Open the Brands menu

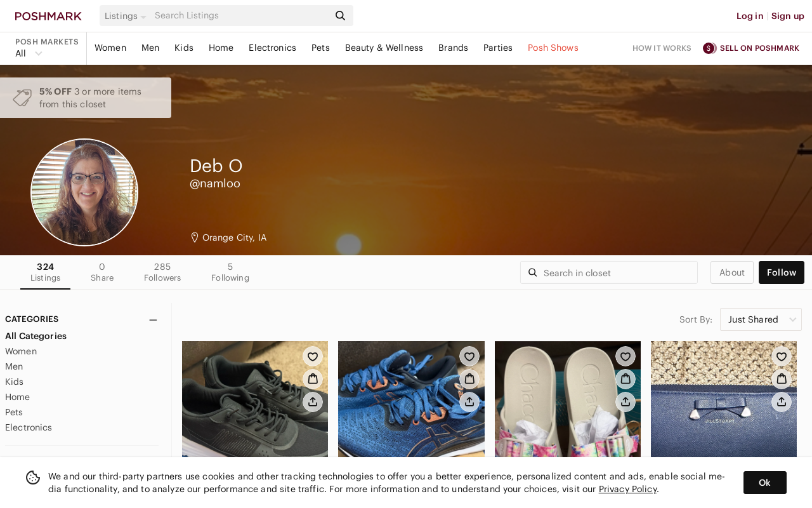[x=453, y=48]
